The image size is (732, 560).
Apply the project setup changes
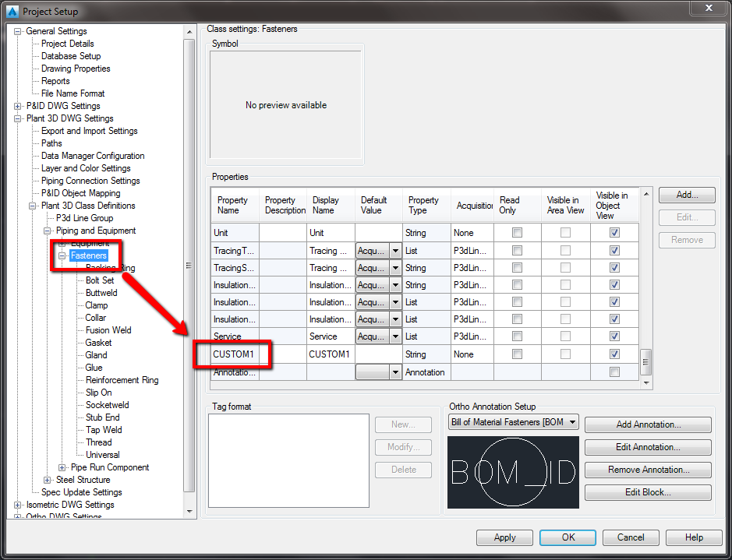coord(504,537)
